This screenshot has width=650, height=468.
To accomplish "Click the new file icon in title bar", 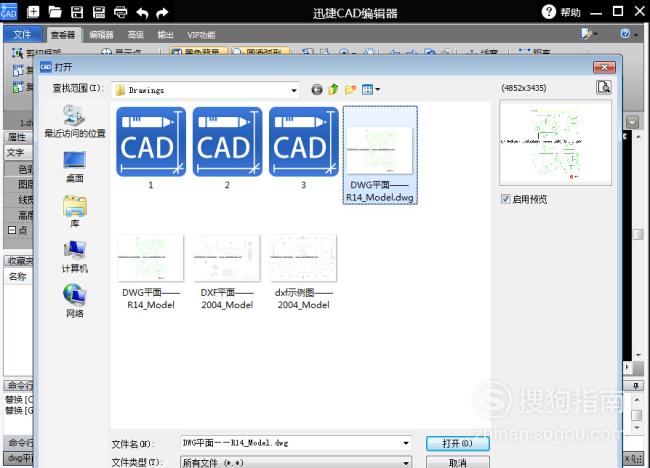I will pos(33,12).
